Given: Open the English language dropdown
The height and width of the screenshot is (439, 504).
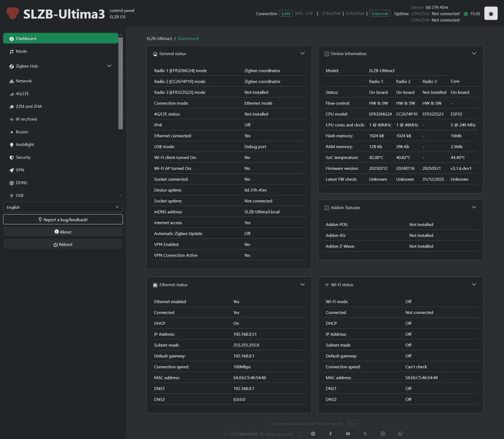Looking at the screenshot, I should click(63, 207).
